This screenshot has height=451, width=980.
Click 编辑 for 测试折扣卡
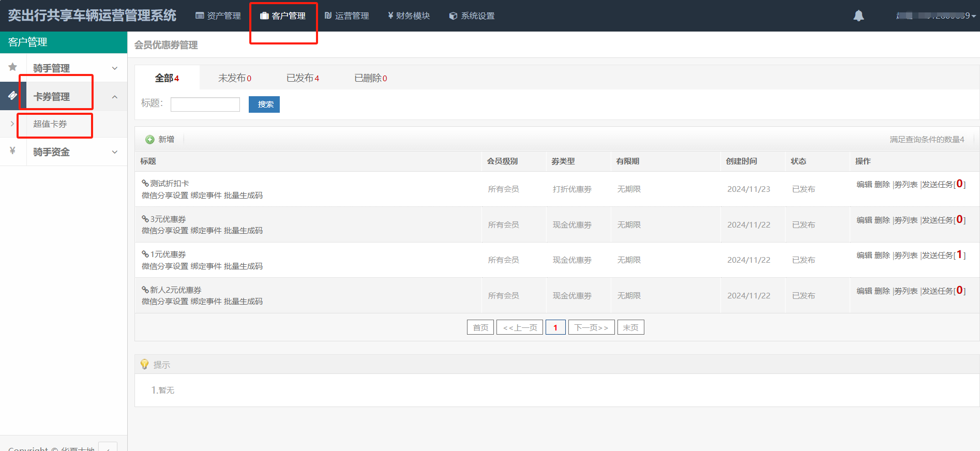click(x=864, y=185)
